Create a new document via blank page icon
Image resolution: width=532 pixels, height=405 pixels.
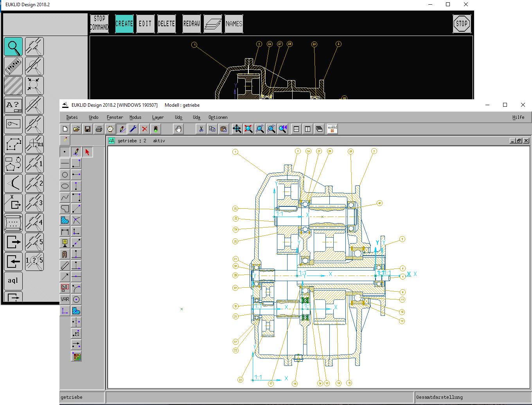pos(65,129)
